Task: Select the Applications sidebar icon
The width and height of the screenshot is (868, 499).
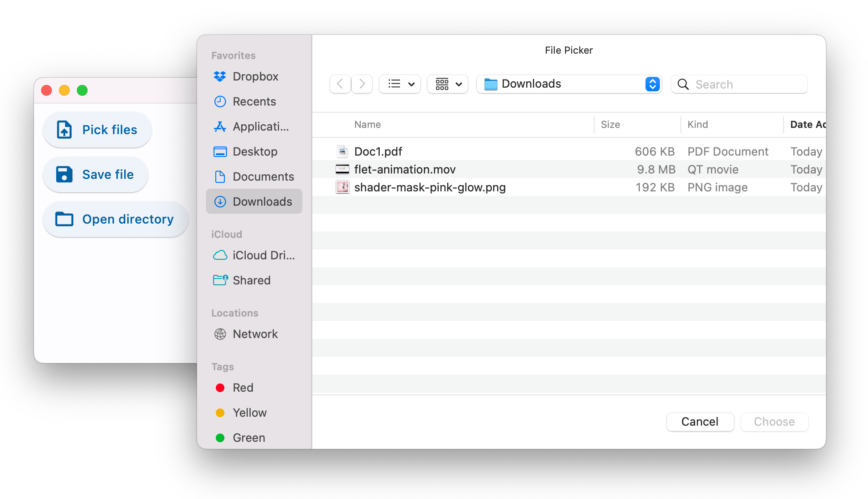Action: 220,127
